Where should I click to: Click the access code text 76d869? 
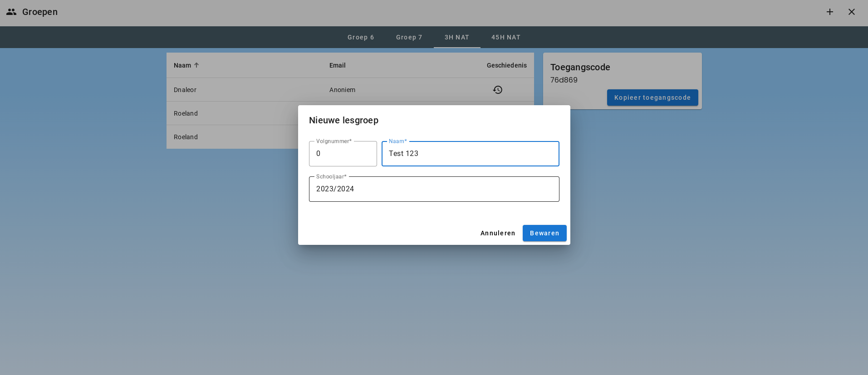564,80
